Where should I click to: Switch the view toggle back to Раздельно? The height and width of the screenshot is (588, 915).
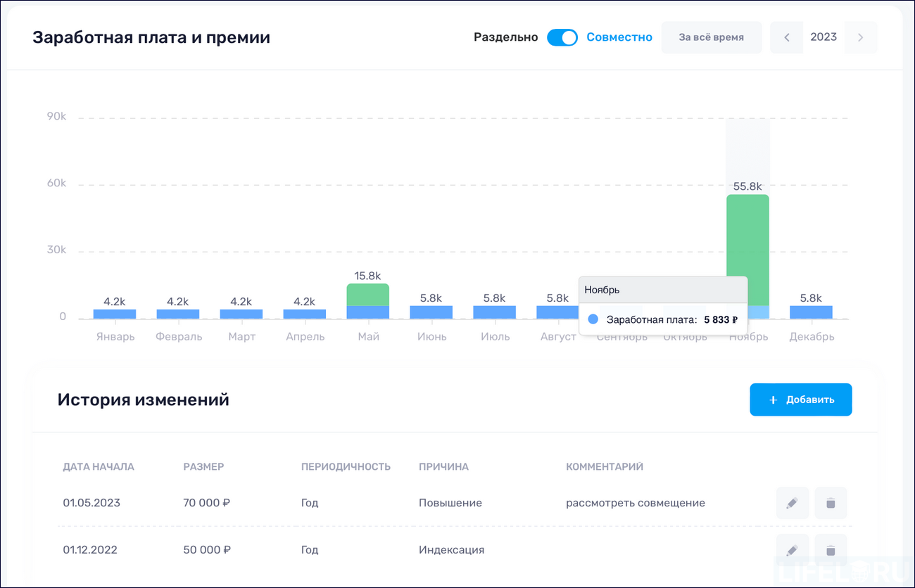(562, 37)
